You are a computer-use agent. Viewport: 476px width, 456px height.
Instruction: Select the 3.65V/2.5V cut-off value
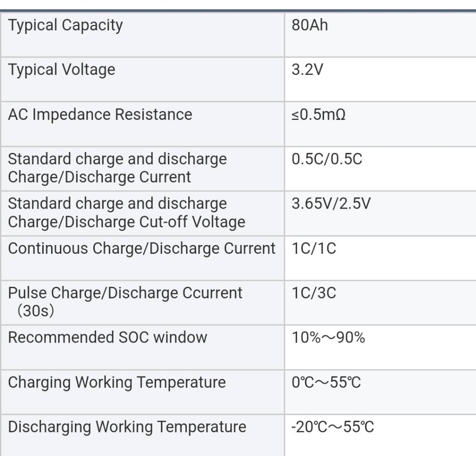pyautogui.click(x=331, y=204)
